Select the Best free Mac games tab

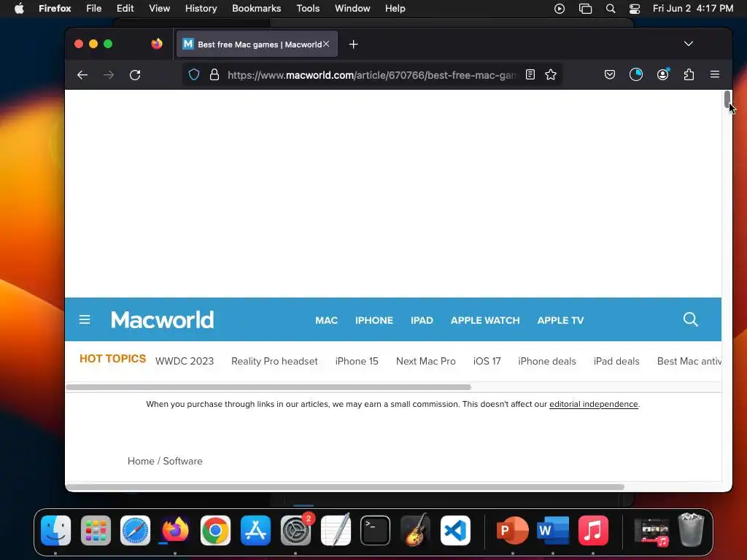tap(257, 44)
